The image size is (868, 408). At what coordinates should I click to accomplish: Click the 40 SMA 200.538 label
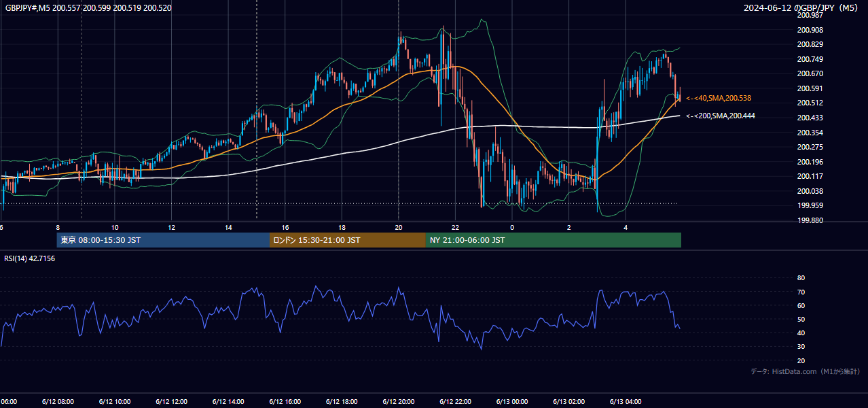[719, 98]
